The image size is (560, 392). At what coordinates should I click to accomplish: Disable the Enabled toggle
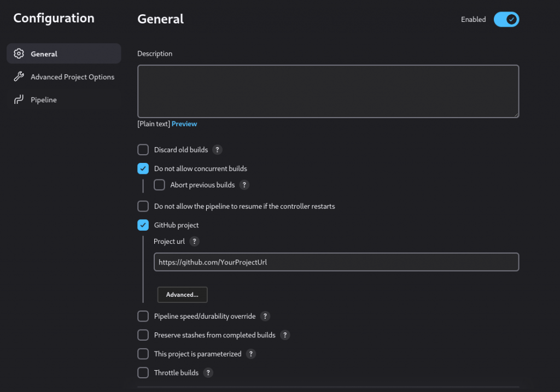[x=506, y=19]
